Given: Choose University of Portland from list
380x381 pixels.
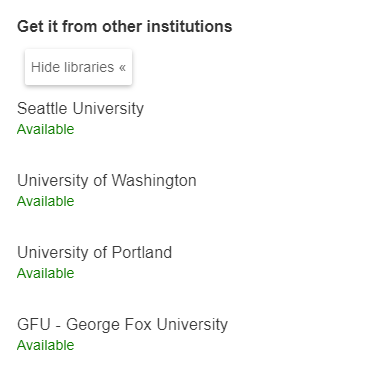Looking at the screenshot, I should (x=94, y=253).
